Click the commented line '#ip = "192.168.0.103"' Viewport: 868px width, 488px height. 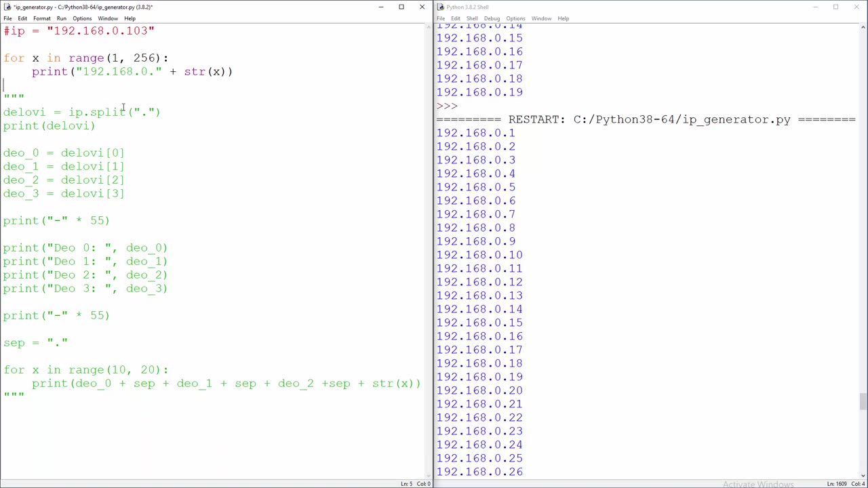(x=79, y=31)
